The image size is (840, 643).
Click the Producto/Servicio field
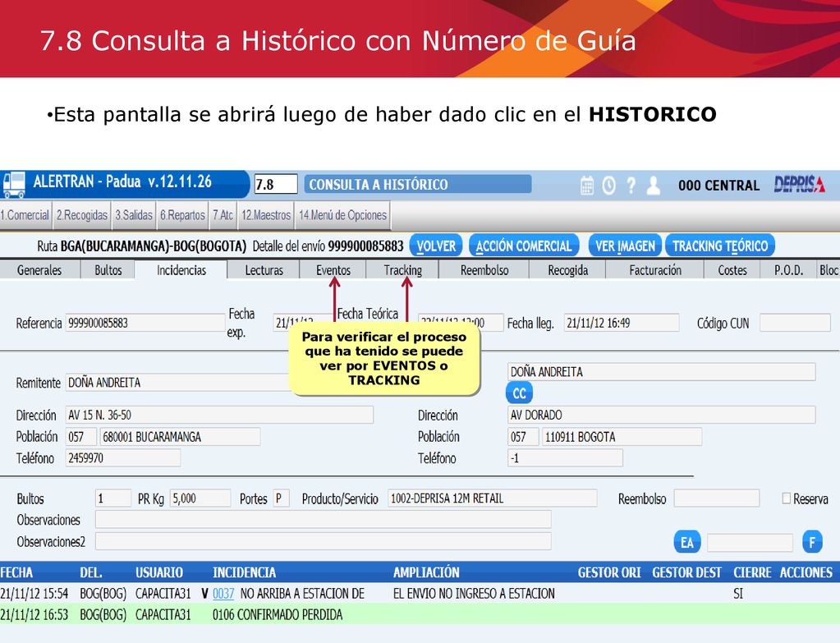493,498
